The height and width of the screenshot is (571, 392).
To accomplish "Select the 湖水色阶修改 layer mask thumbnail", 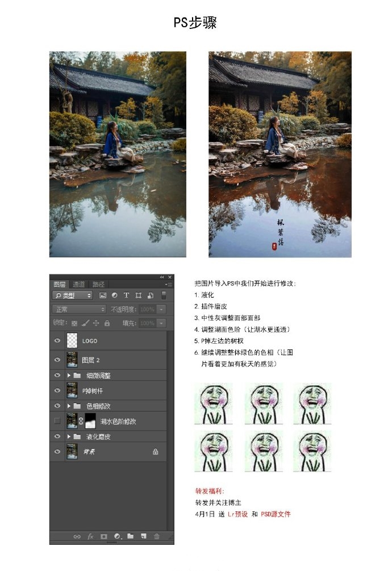I will click(x=90, y=421).
